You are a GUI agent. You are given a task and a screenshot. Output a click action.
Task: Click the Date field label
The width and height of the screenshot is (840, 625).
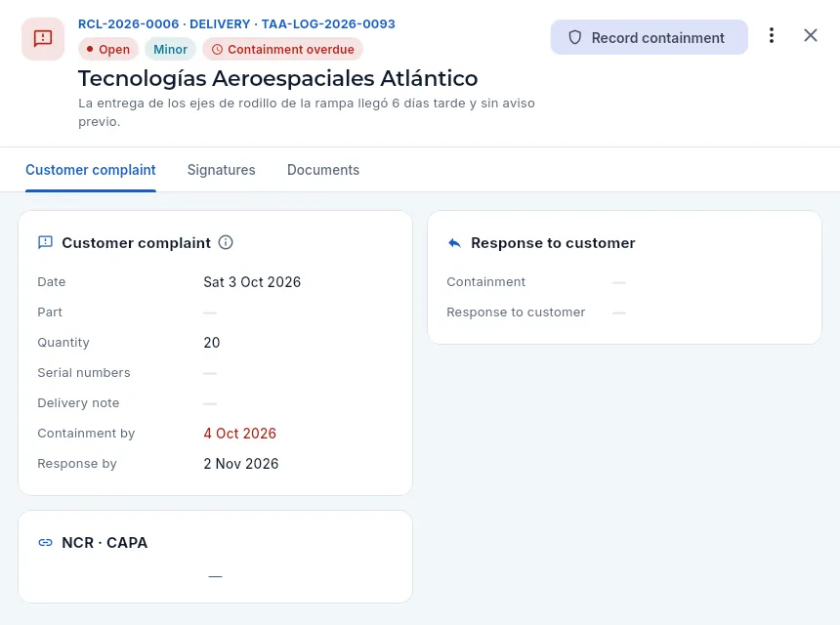(52, 282)
